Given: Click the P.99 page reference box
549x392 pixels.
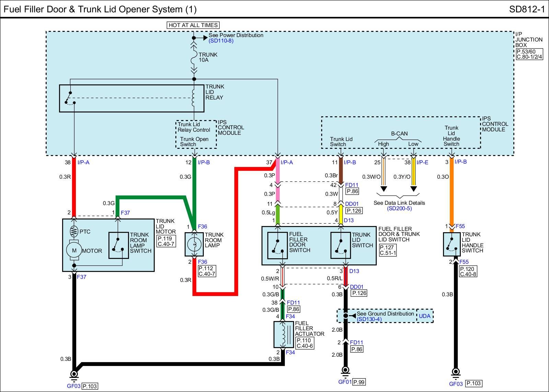Looking at the screenshot, I should pyautogui.click(x=359, y=382).
